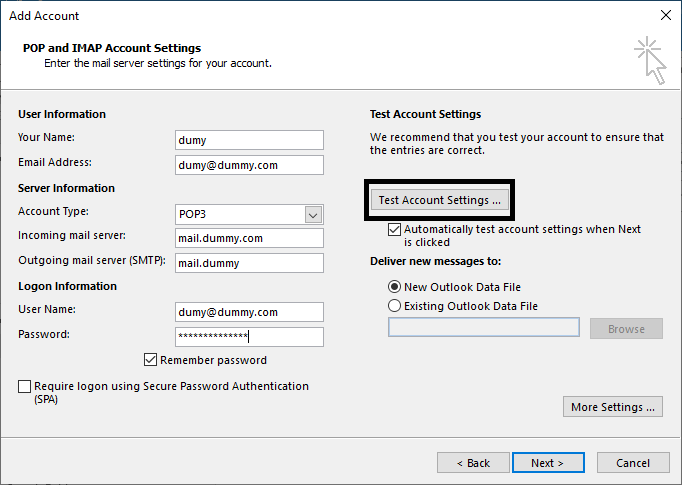Viewport: 682px width, 485px height.
Task: Toggle Remember password checkbox
Action: 150,360
